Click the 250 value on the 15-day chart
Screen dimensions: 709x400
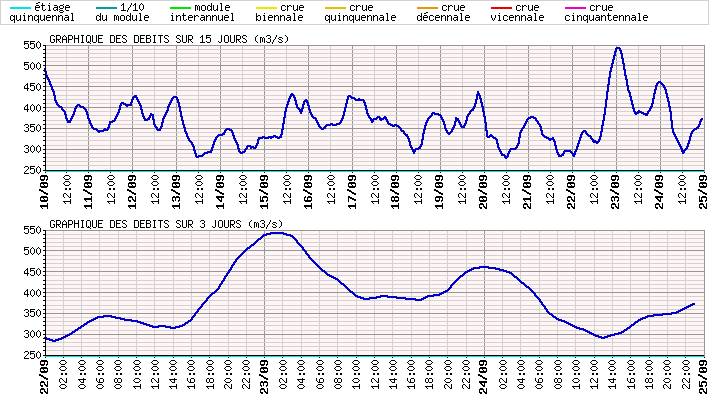(33, 170)
